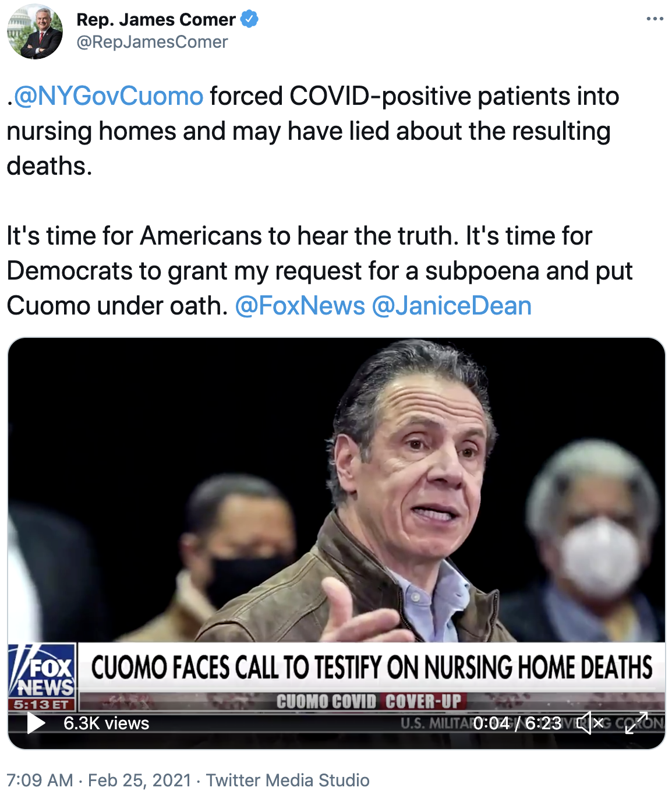Viewport: 672px width, 791px height.
Task: Open the @RepJamesComer handle
Action: 152,42
